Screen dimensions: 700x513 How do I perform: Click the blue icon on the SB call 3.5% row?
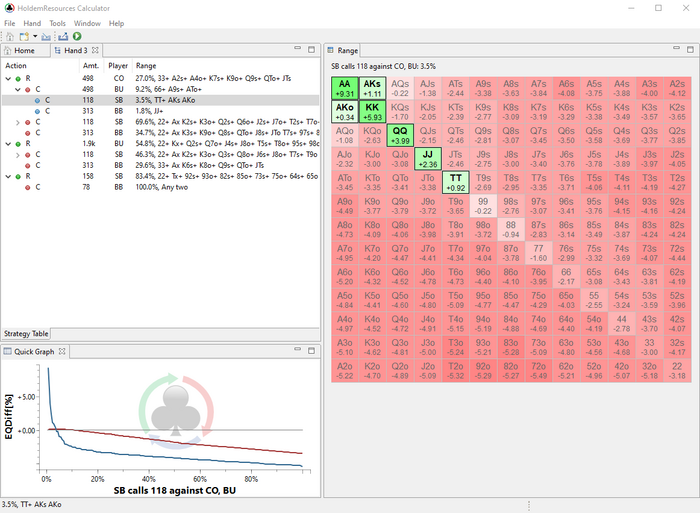click(37, 100)
